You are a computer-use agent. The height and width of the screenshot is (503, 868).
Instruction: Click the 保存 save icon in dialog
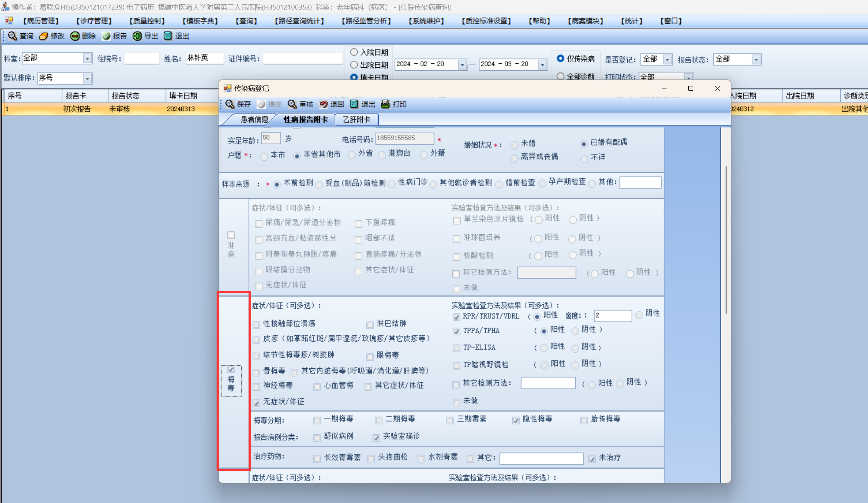(230, 104)
